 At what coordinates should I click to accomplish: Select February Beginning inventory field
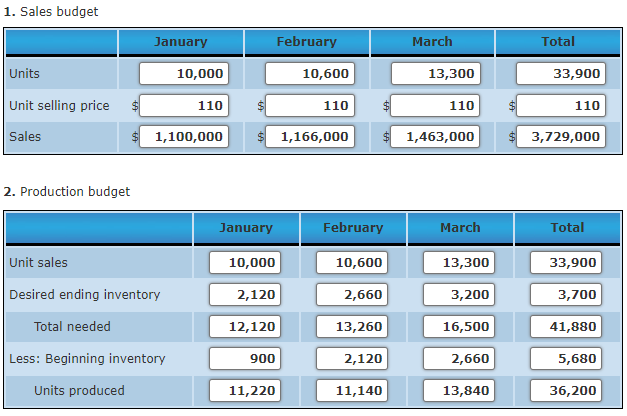click(x=352, y=358)
